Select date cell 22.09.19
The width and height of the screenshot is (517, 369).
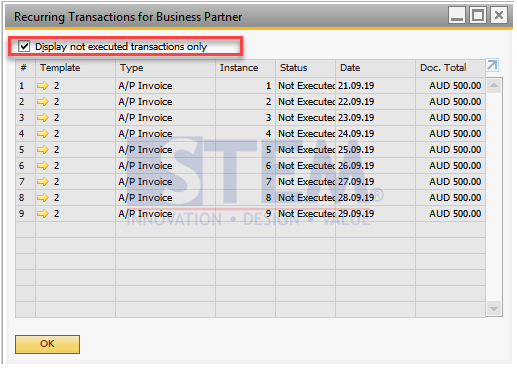pos(375,102)
